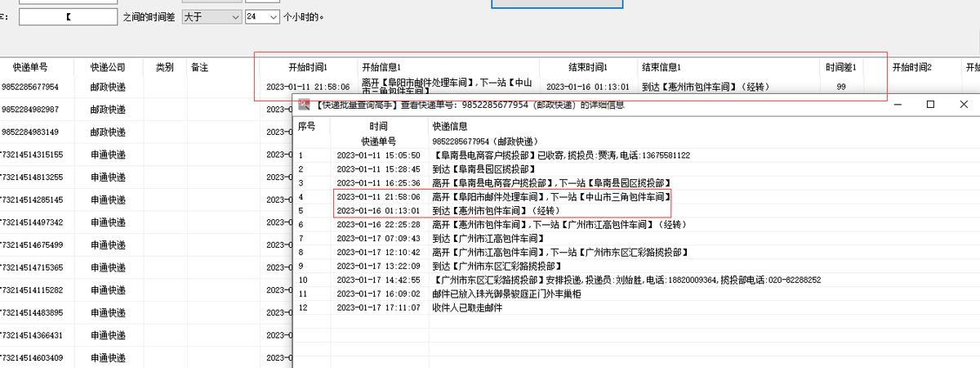The image size is (980, 368).
Task: Select the row ending in 4285145
Action: coord(31,200)
